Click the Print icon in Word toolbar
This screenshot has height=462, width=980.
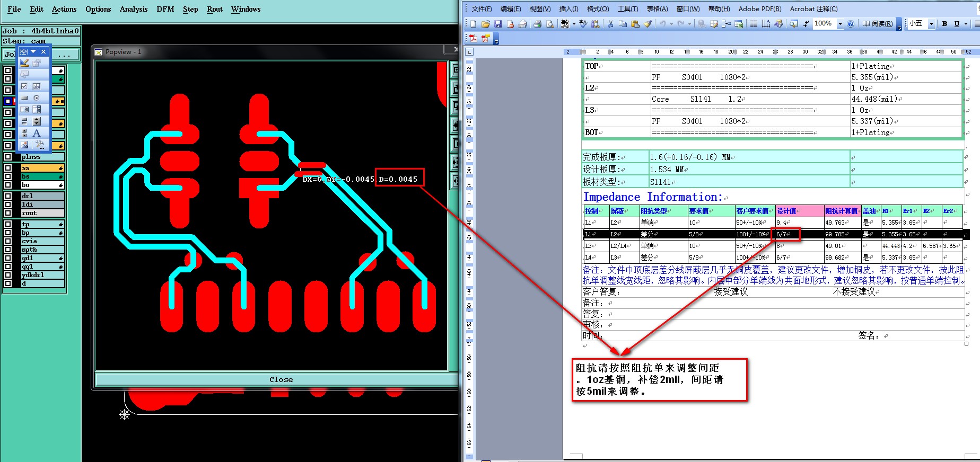click(x=538, y=24)
